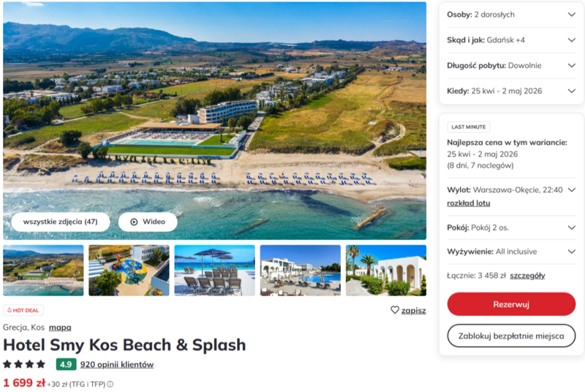Viewport: 585px width, 392px height.
Task: Click Zablokuj bezpłatnie miejsca button
Action: point(511,336)
